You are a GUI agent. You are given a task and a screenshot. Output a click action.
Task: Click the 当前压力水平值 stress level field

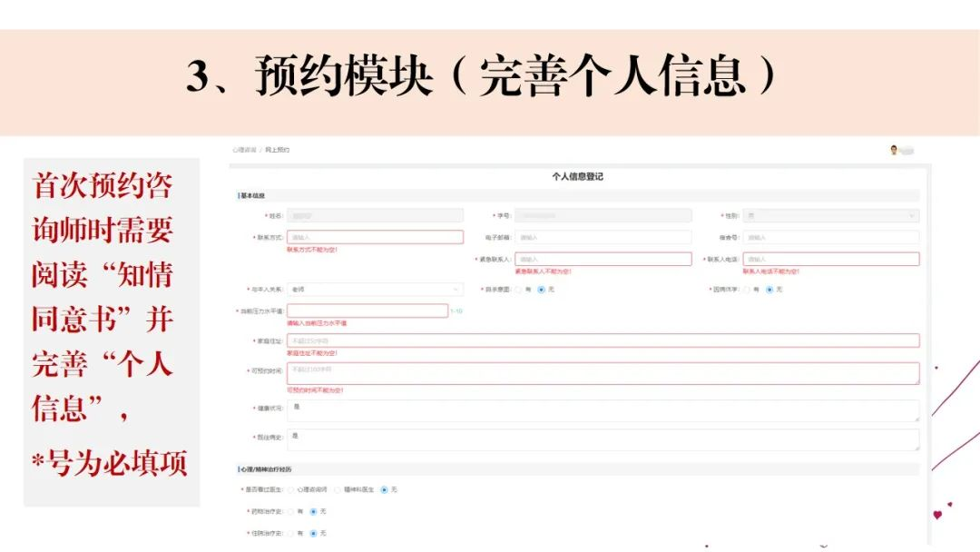tap(367, 310)
